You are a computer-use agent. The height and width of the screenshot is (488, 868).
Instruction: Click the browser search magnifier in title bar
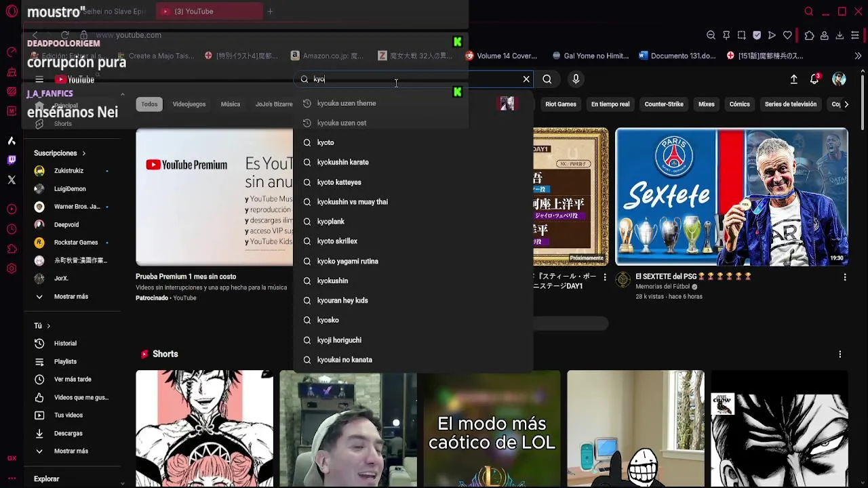[x=808, y=12]
